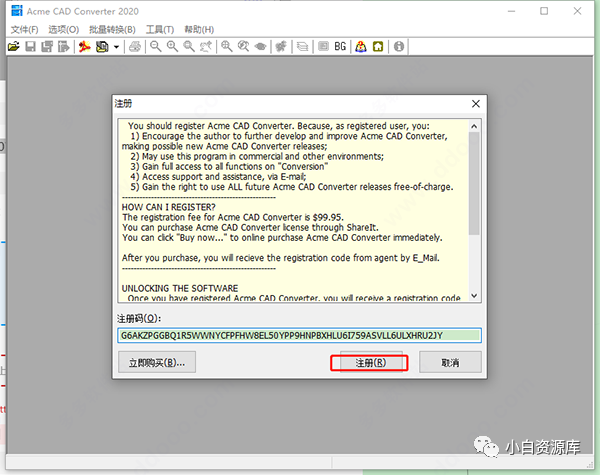Open the 选项(O) menu

[64, 29]
